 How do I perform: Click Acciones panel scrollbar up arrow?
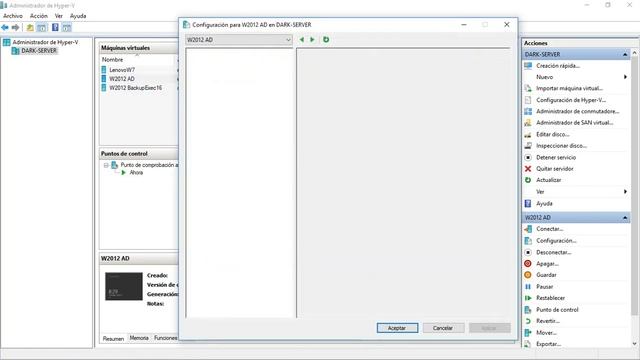(634, 53)
